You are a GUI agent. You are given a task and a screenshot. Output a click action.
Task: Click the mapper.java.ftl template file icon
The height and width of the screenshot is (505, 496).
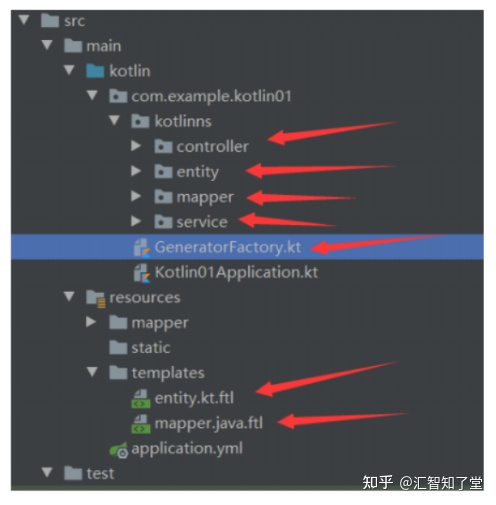(x=141, y=424)
